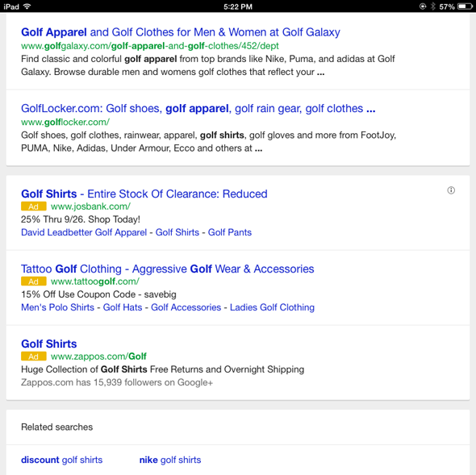Click the www.tattoogolf.com/ URL text
476x475 pixels.
click(x=95, y=281)
